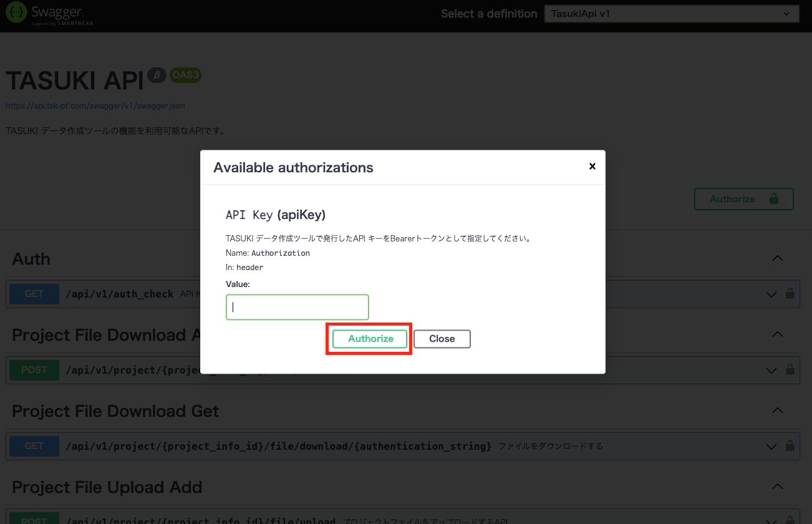
Task: Click the /api/v1/auth_check path text
Action: (120, 294)
